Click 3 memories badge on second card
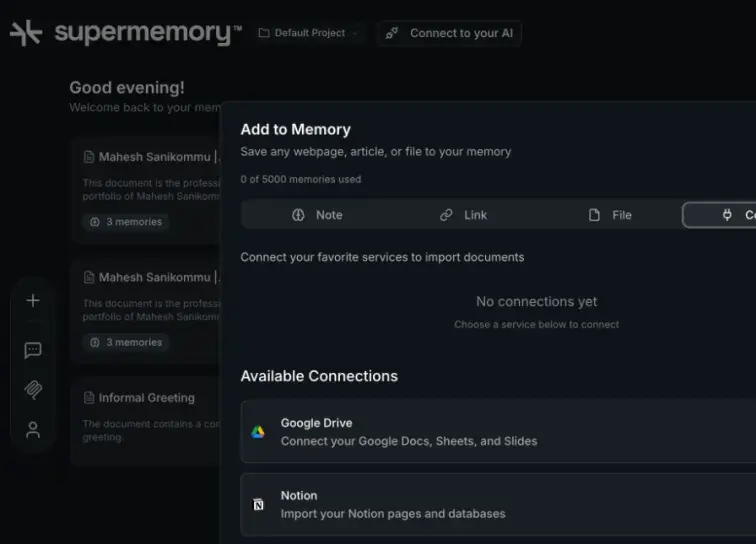The width and height of the screenshot is (756, 544). click(126, 342)
